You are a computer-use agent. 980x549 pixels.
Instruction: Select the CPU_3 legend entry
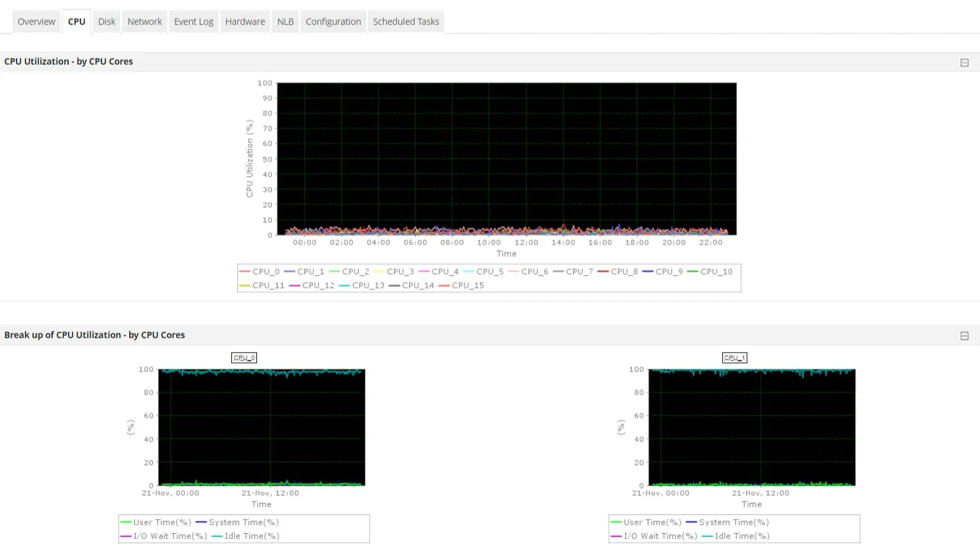(x=394, y=272)
